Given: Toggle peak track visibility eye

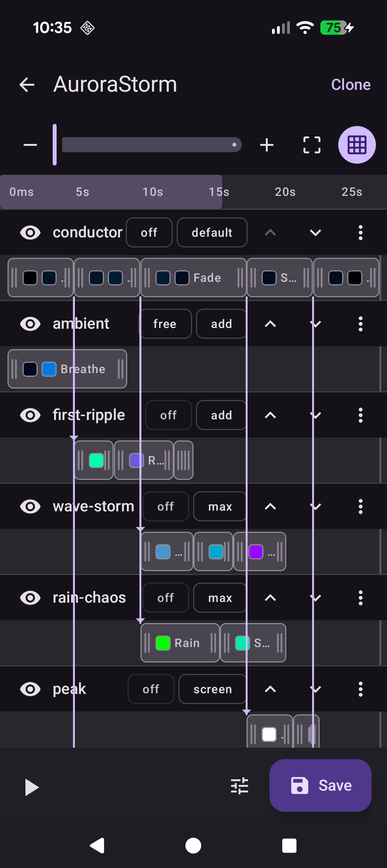Looking at the screenshot, I should click(x=30, y=689).
